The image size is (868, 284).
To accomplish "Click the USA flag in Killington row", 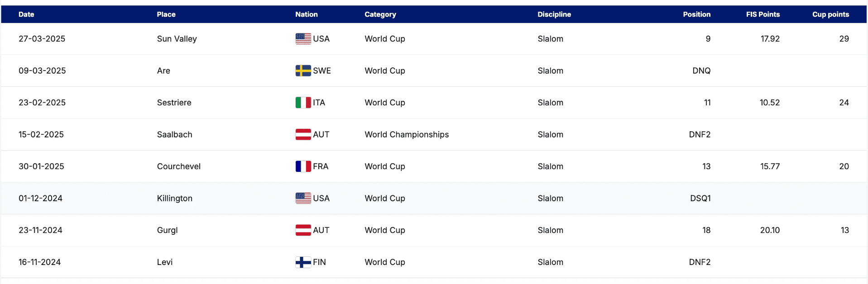I will (303, 198).
